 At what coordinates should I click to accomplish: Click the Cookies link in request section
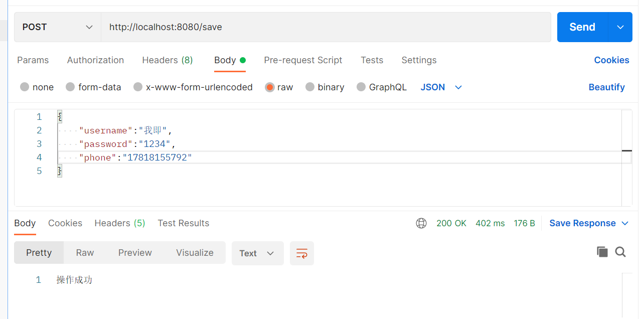(611, 60)
